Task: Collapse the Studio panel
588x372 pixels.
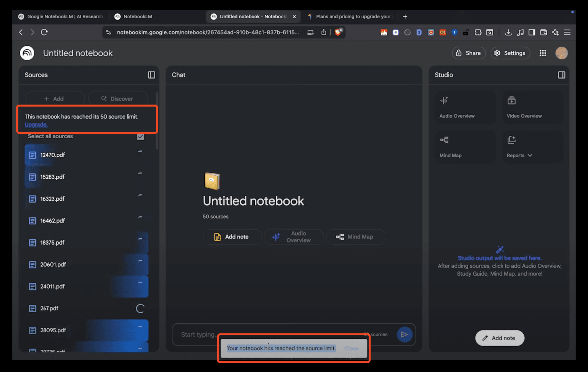Action: (561, 75)
